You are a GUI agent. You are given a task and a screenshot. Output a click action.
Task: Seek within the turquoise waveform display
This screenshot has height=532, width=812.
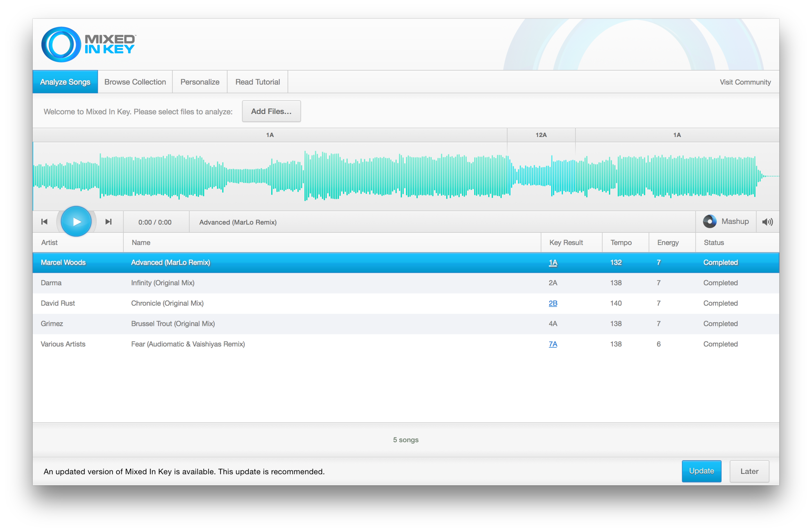tap(406, 176)
